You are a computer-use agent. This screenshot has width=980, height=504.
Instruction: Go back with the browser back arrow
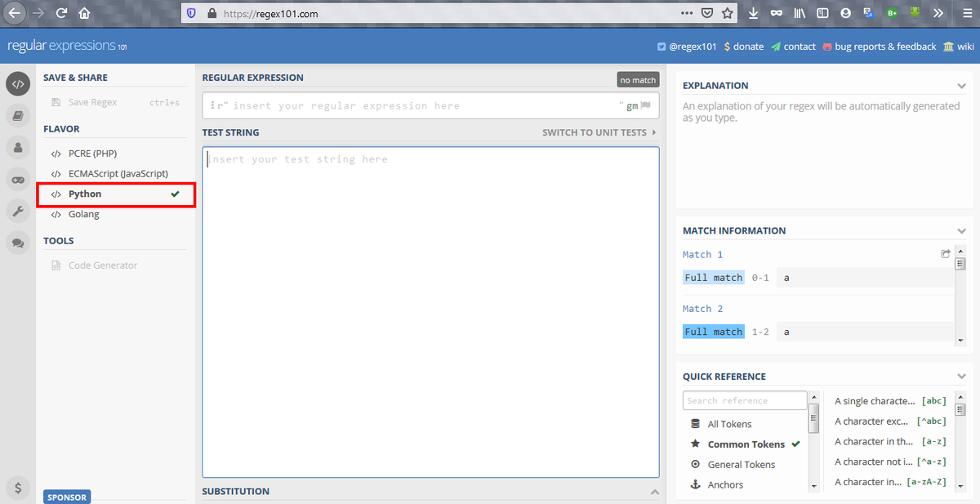pyautogui.click(x=14, y=13)
